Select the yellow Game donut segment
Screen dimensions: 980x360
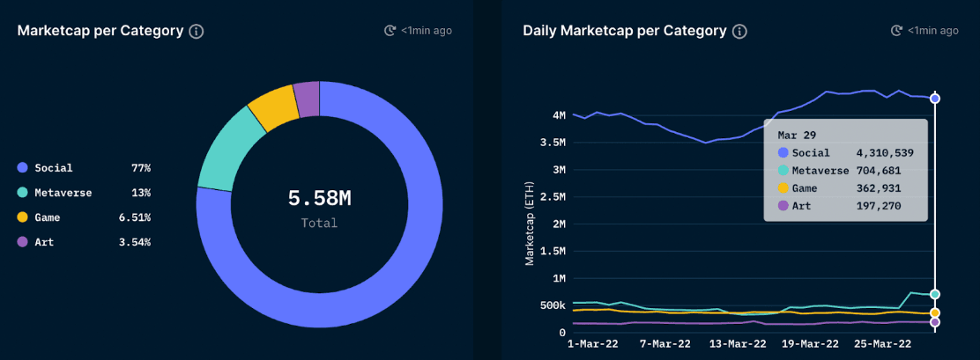coord(271,106)
